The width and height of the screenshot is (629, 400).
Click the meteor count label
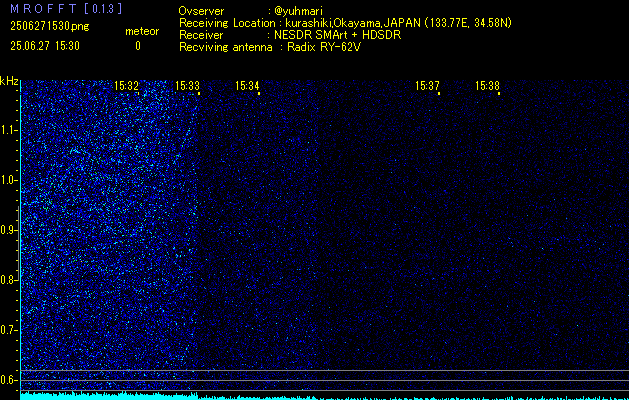(x=142, y=31)
